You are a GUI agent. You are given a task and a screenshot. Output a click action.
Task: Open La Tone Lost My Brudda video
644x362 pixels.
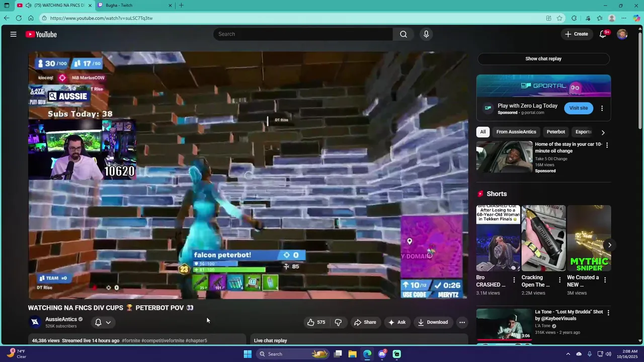(504, 324)
